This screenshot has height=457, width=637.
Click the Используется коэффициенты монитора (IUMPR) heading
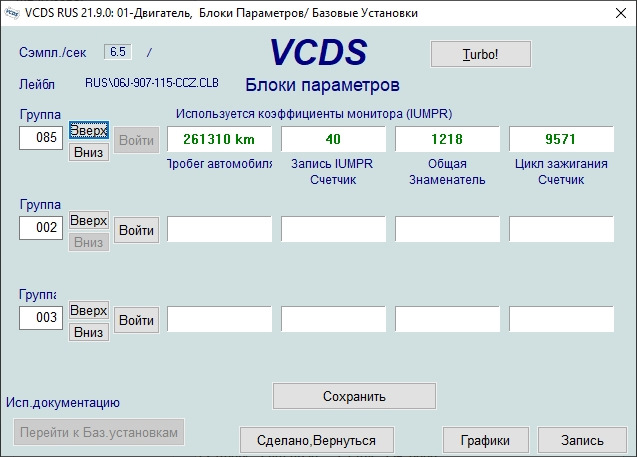coord(314,114)
